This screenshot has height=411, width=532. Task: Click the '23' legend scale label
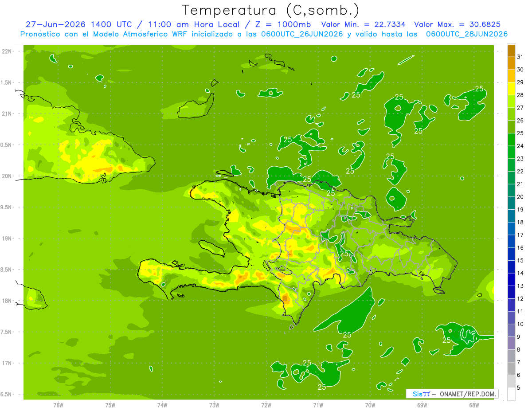coord(520,159)
